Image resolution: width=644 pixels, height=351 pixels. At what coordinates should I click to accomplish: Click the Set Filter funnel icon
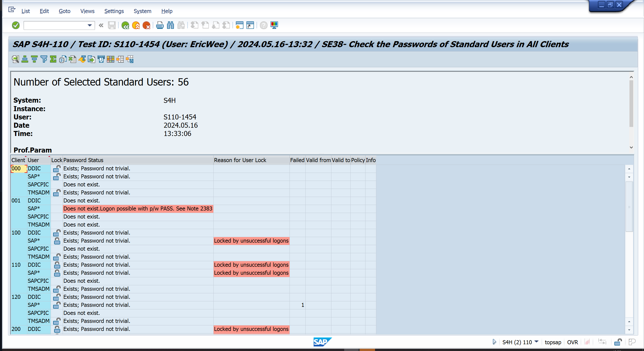click(x=44, y=59)
